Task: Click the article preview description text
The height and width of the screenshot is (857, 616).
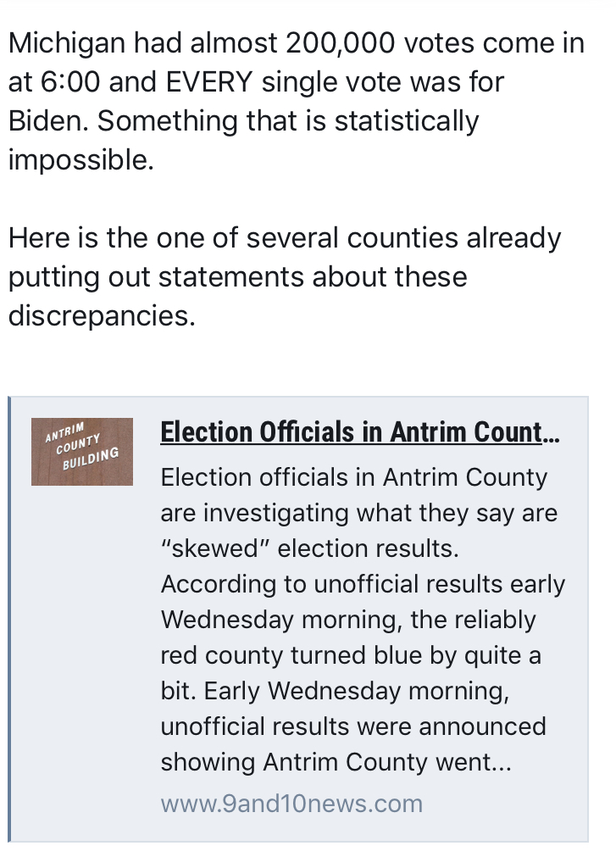Action: coord(363,620)
